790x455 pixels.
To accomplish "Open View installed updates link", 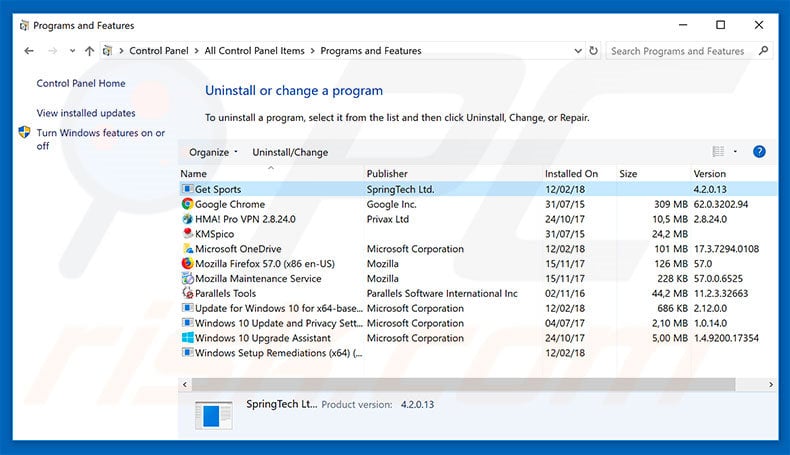I will (86, 113).
